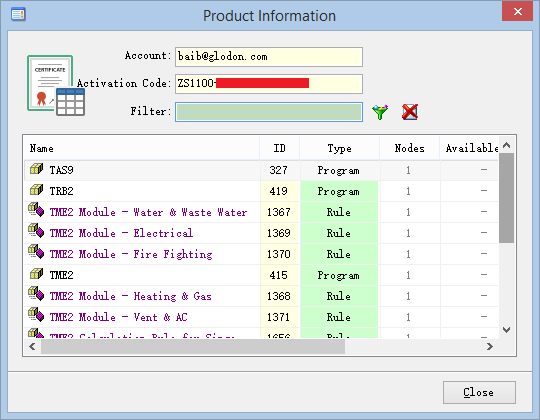This screenshot has height=420, width=540.
Task: Close the dialog with the Close button
Action: click(479, 392)
